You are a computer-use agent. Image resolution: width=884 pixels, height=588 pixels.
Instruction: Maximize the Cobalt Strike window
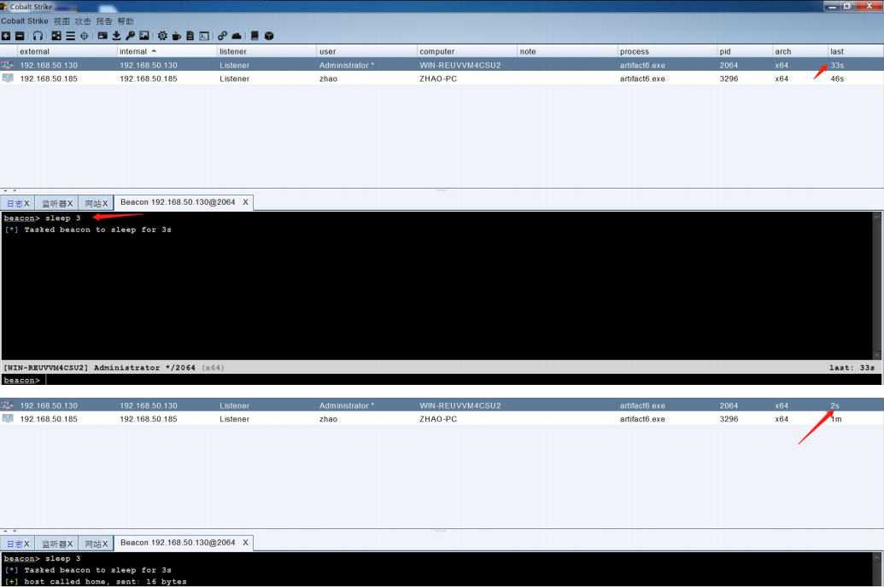pos(846,6)
